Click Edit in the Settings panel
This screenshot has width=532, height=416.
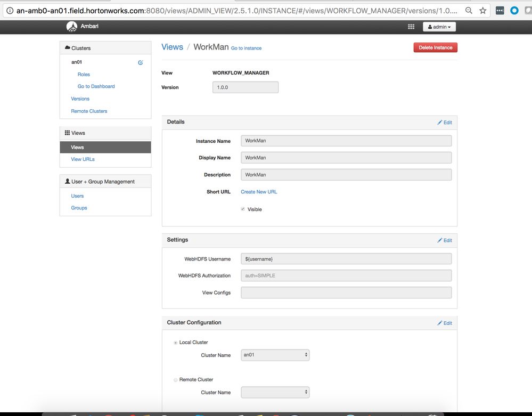coord(445,240)
